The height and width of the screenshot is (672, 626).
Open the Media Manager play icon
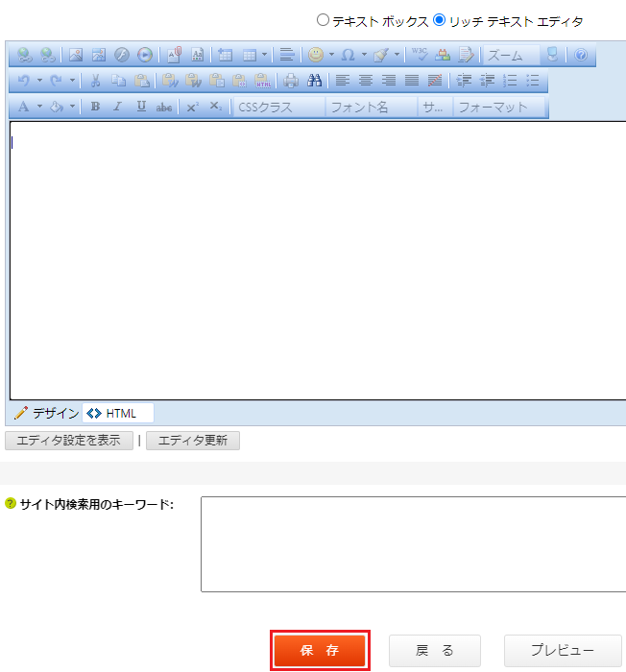(145, 55)
